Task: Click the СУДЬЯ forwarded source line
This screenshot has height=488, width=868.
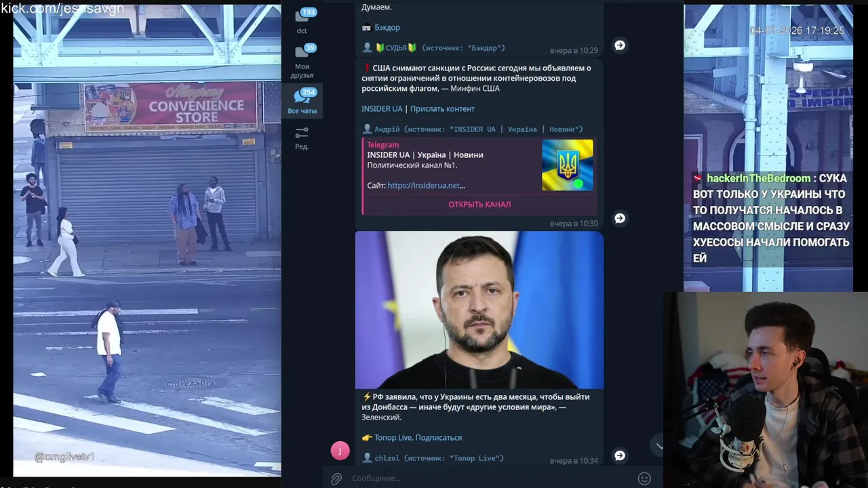Action: 434,48
